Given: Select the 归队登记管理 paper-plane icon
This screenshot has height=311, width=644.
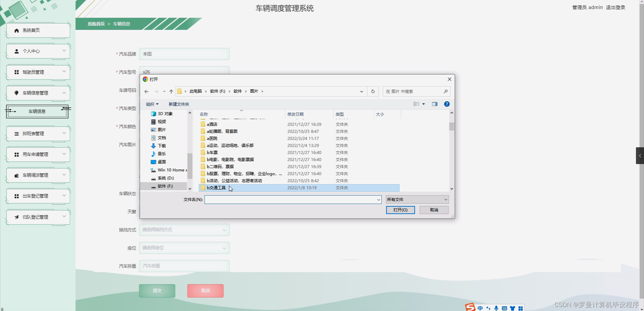Looking at the screenshot, I should coord(16,217).
